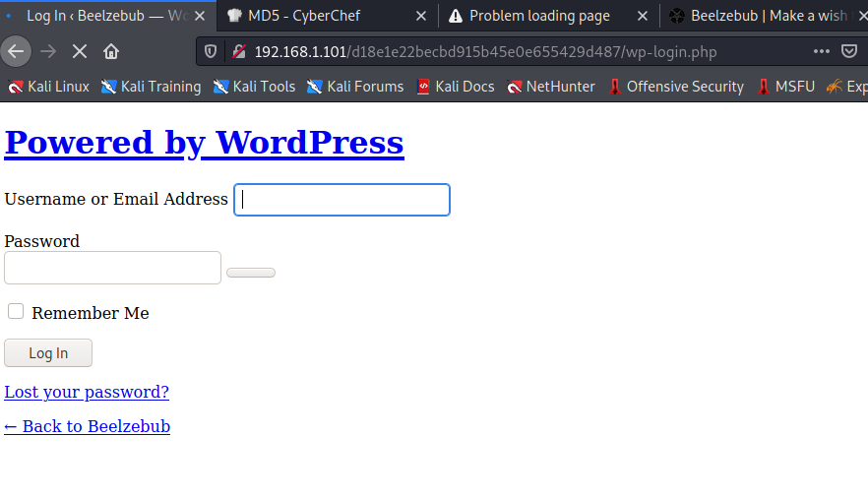Click inside the Password input field
The height and width of the screenshot is (499, 868).
[112, 268]
